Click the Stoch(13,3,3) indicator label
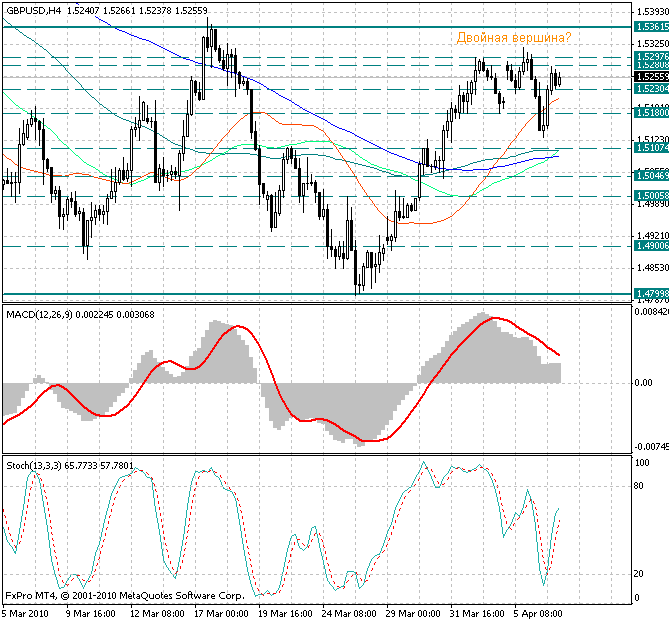This screenshot has height=621, width=669. click(x=36, y=465)
